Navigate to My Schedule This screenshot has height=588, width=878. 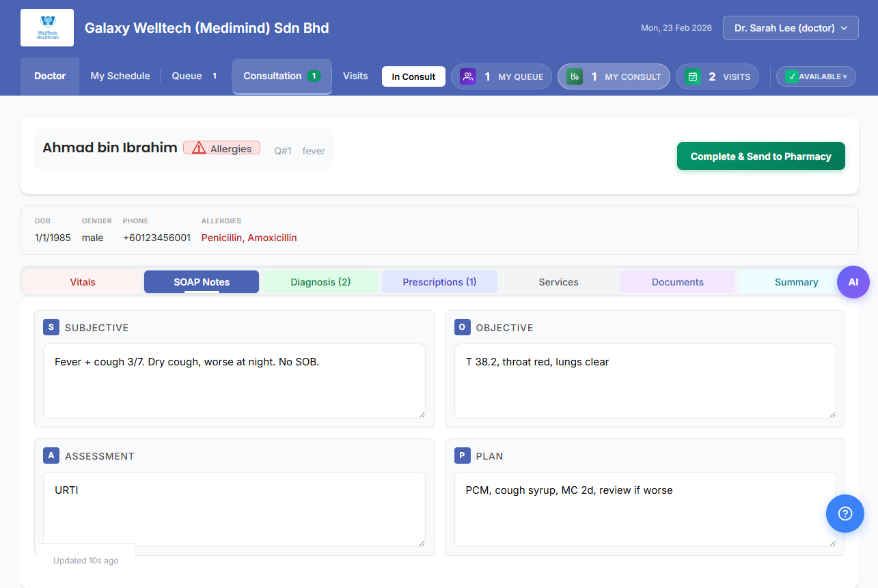click(x=120, y=76)
